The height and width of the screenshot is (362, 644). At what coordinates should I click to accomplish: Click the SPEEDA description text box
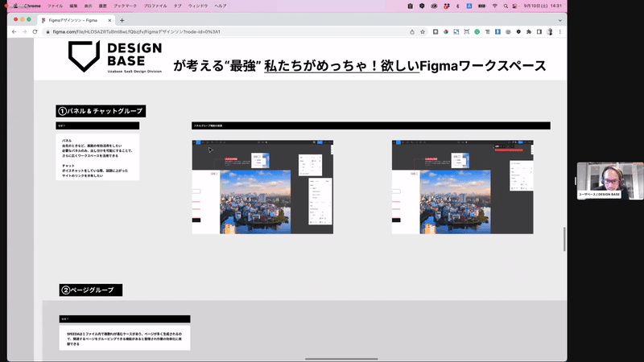(125, 338)
